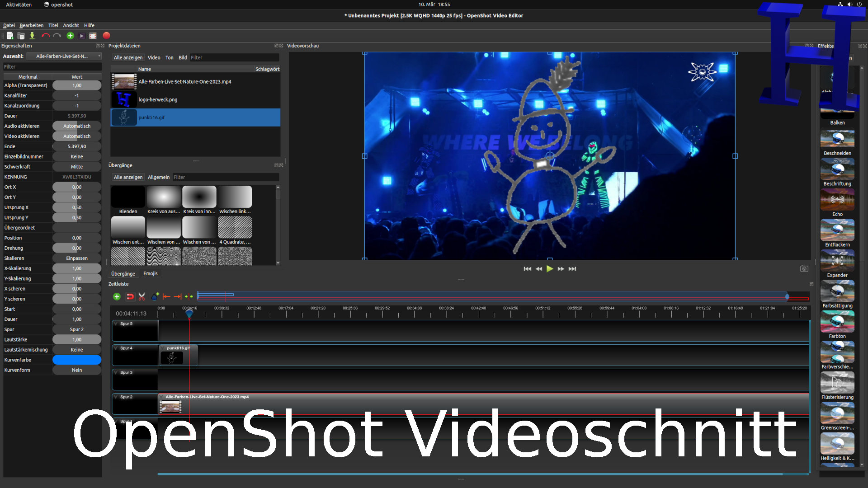Open the Titel menu

point(53,25)
